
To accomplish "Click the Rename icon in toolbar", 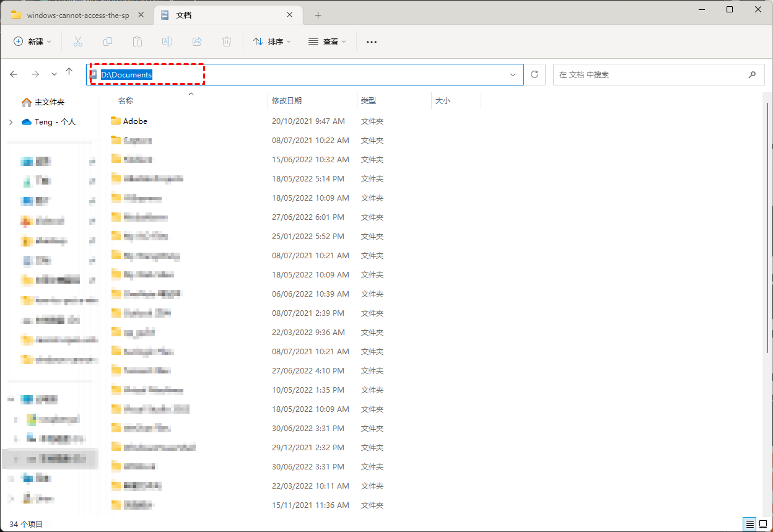I will pos(167,41).
